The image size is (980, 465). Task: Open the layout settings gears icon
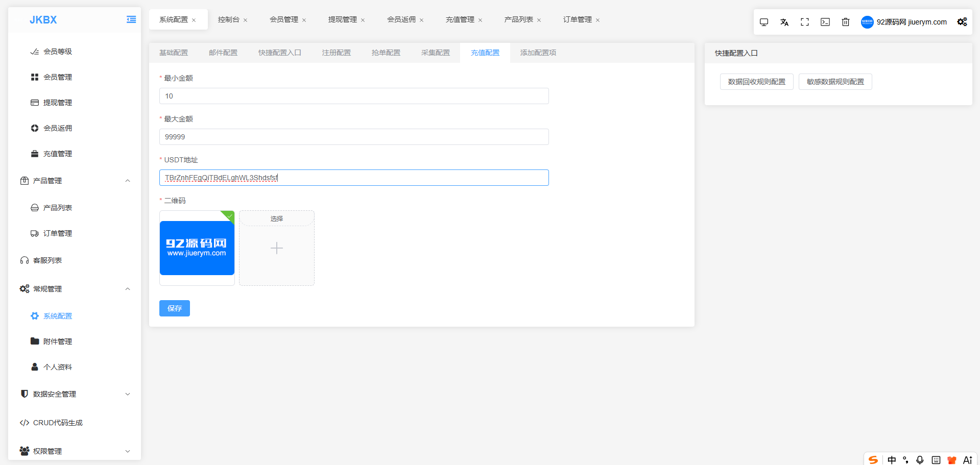pyautogui.click(x=962, y=22)
